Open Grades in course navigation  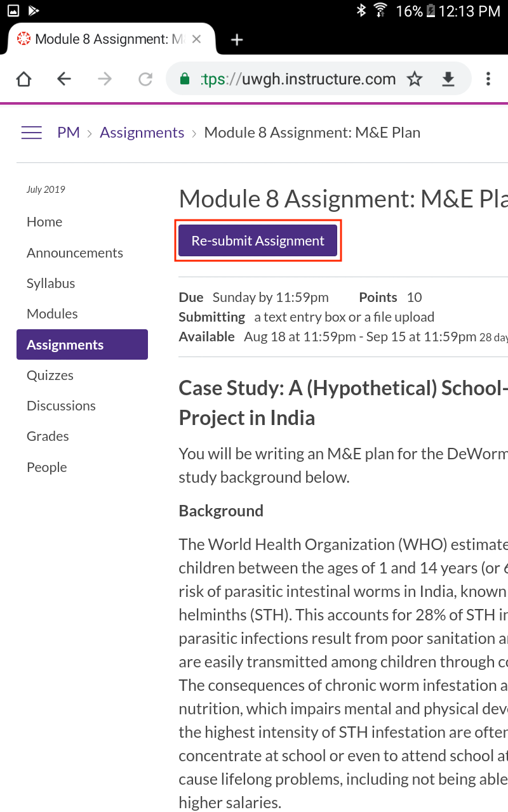[x=48, y=436]
